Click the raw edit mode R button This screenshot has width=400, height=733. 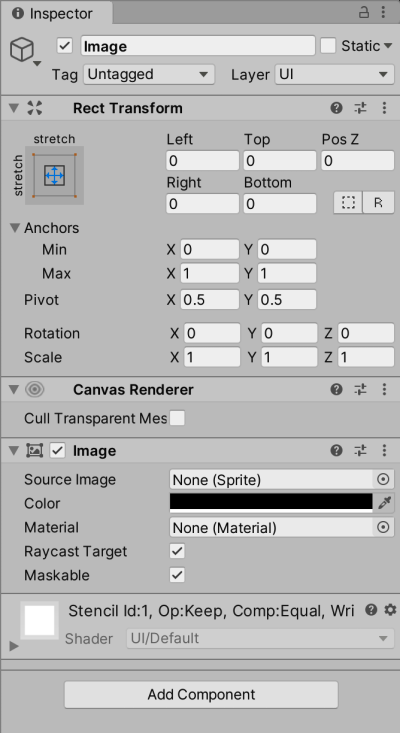(379, 203)
